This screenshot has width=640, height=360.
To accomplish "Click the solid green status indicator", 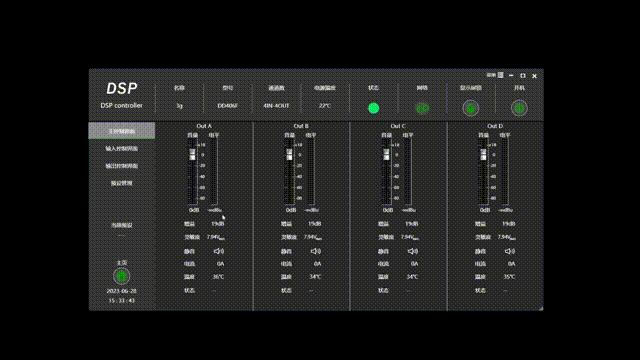I will pyautogui.click(x=373, y=108).
